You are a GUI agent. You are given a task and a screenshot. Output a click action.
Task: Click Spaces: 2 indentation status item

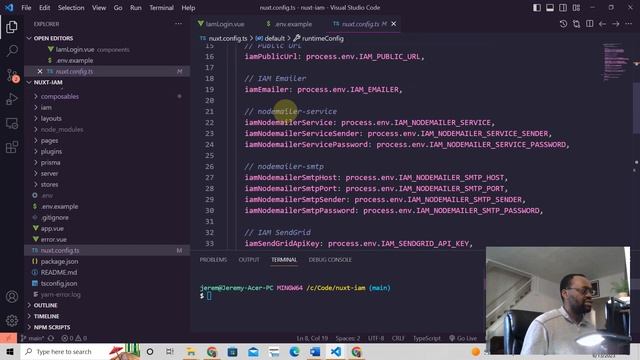[x=348, y=338]
